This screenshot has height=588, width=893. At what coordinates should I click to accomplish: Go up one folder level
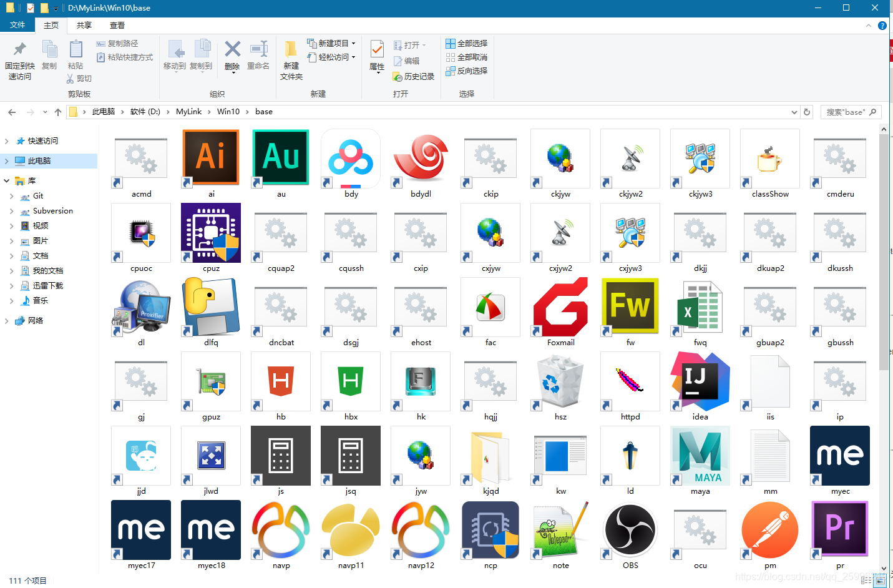point(58,112)
